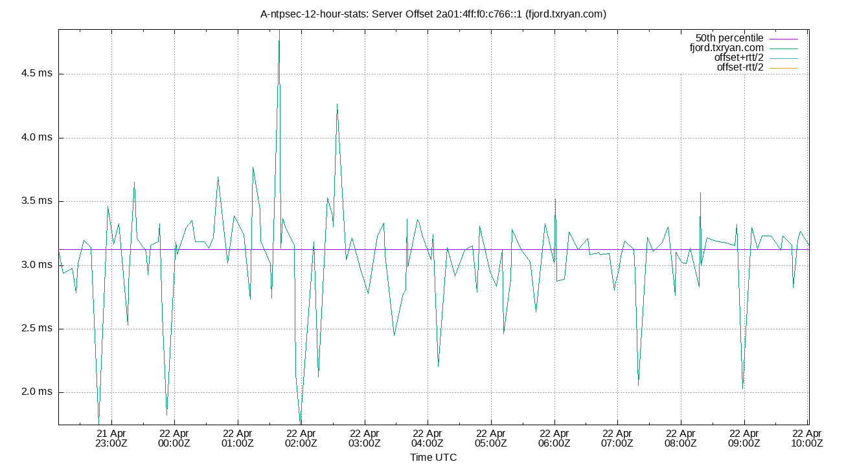Click the "4.5 ms" y-axis label
This screenshot has width=868, height=466.
click(x=37, y=73)
